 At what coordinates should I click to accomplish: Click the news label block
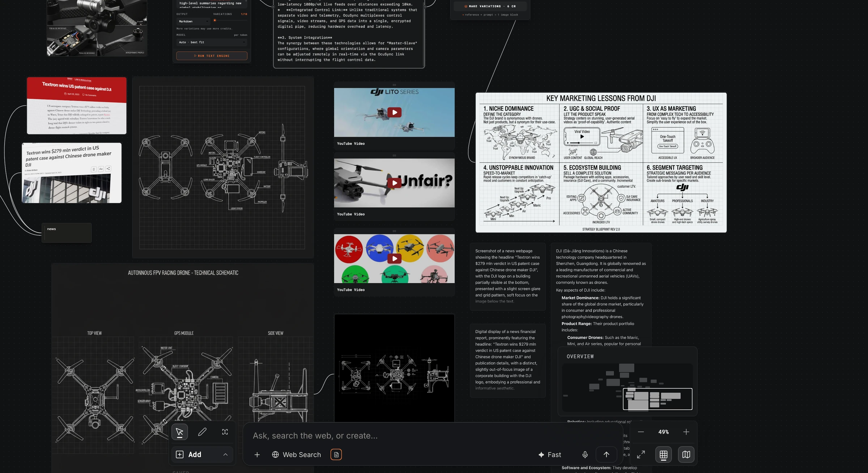(67, 233)
